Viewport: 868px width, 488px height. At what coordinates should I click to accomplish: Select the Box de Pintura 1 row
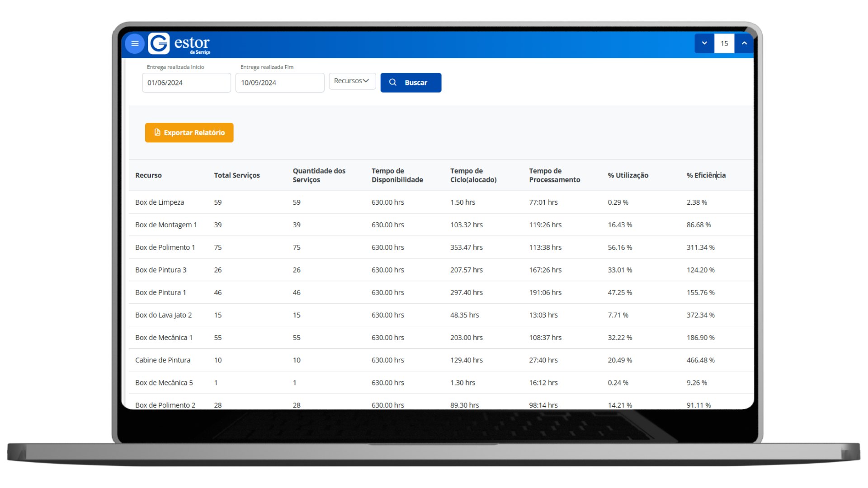pyautogui.click(x=441, y=293)
